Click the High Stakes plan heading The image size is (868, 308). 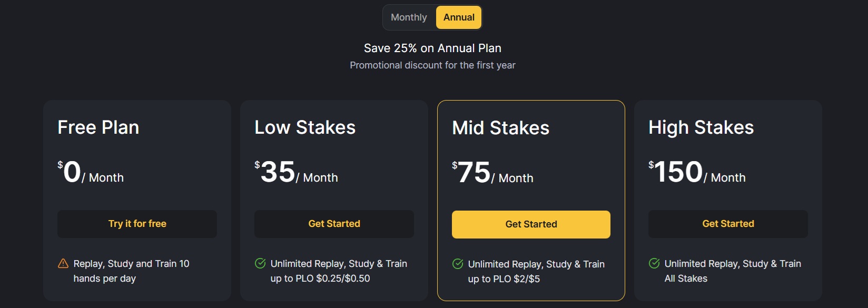[x=701, y=127]
